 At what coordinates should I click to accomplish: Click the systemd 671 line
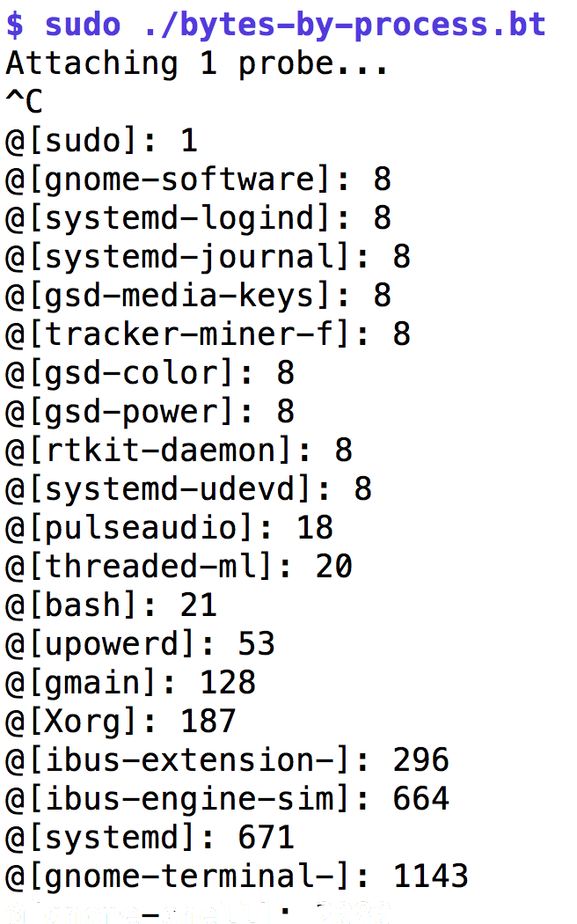[150, 838]
